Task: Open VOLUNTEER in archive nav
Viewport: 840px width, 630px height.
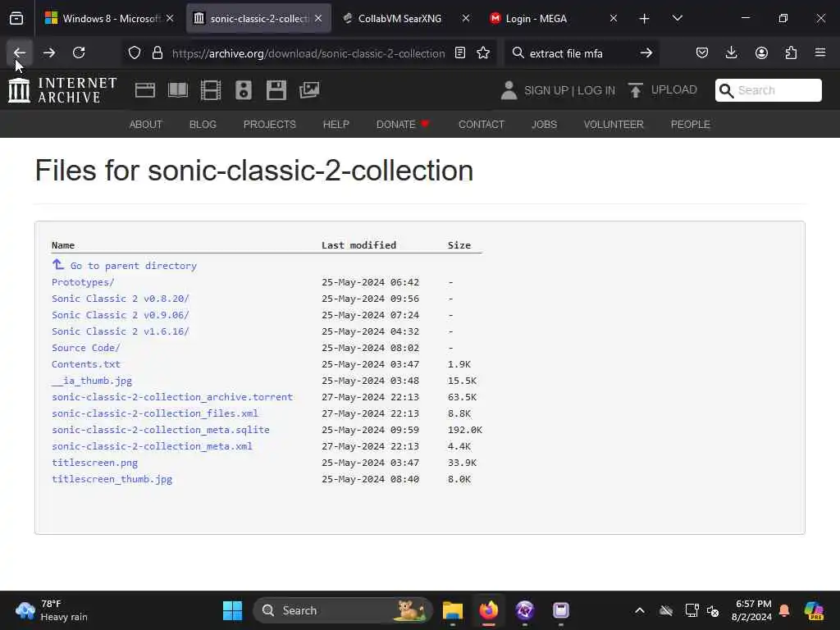Action: [614, 125]
